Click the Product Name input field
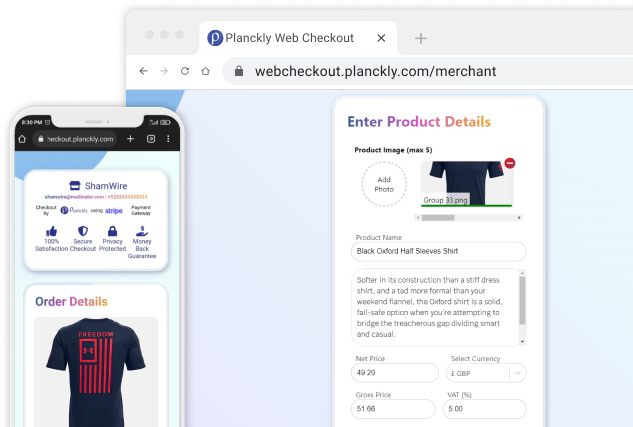Screen dimensions: 633x427 438,251
